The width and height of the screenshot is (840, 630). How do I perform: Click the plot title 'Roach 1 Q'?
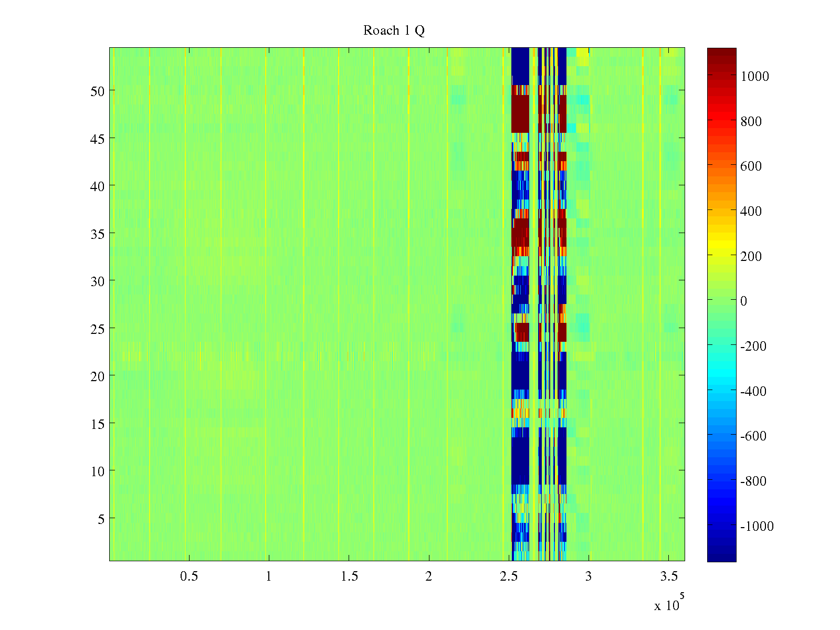pos(394,30)
